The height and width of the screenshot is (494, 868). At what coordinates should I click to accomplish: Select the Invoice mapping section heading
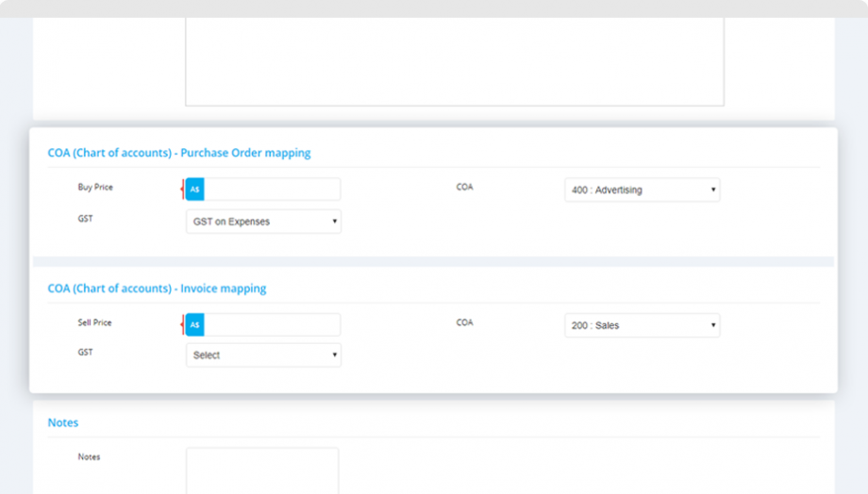click(x=157, y=288)
